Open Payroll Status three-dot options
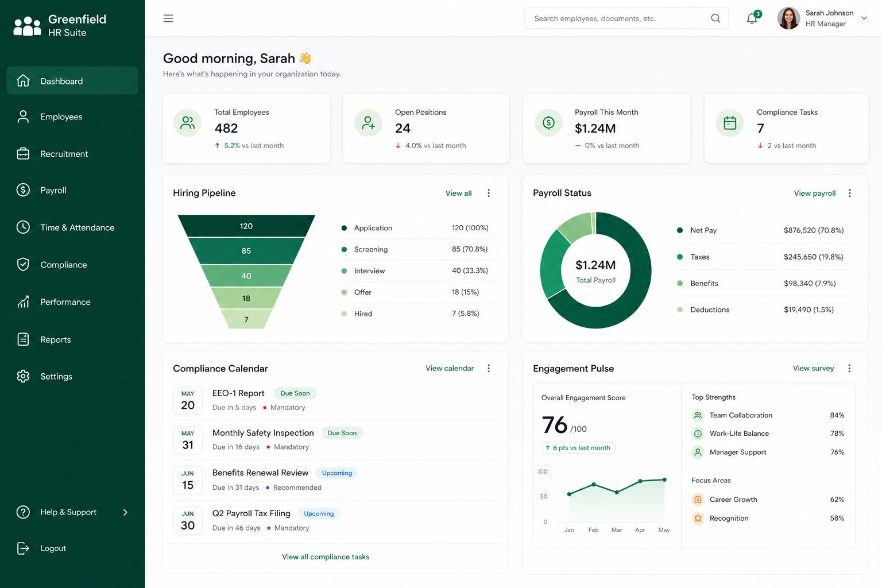The width and height of the screenshot is (882, 588). point(850,193)
